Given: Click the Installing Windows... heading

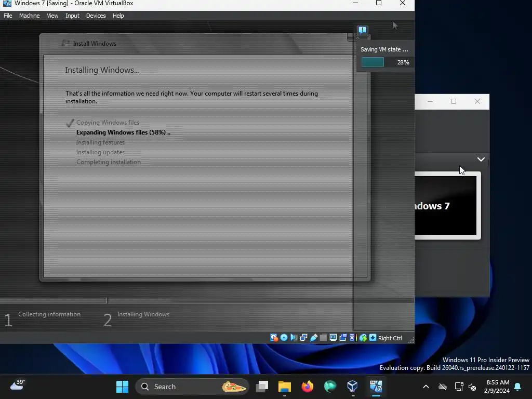Looking at the screenshot, I should [102, 70].
